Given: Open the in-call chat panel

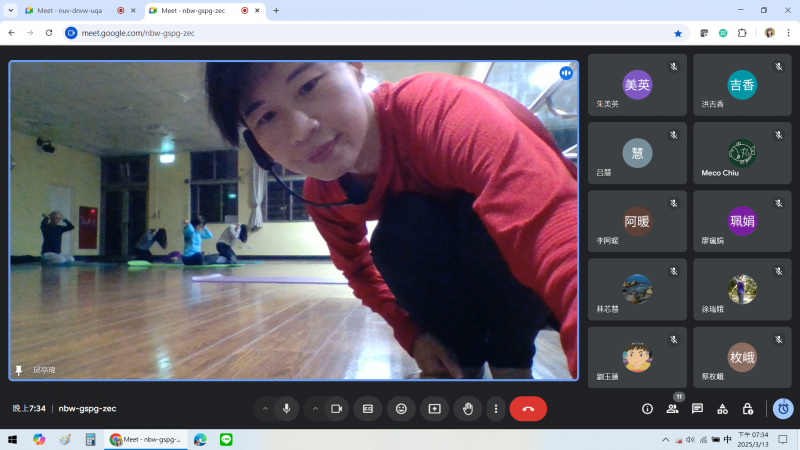Looking at the screenshot, I should pos(697,408).
